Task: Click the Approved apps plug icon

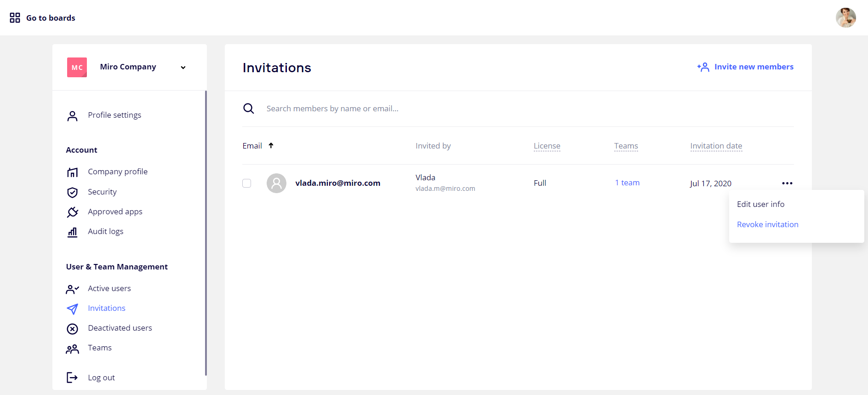Action: tap(72, 212)
